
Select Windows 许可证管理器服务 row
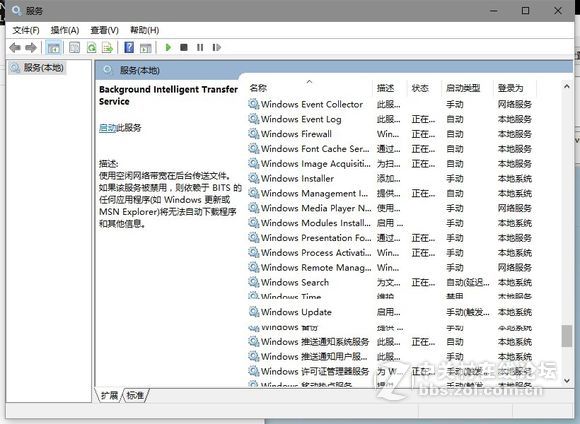click(x=390, y=371)
